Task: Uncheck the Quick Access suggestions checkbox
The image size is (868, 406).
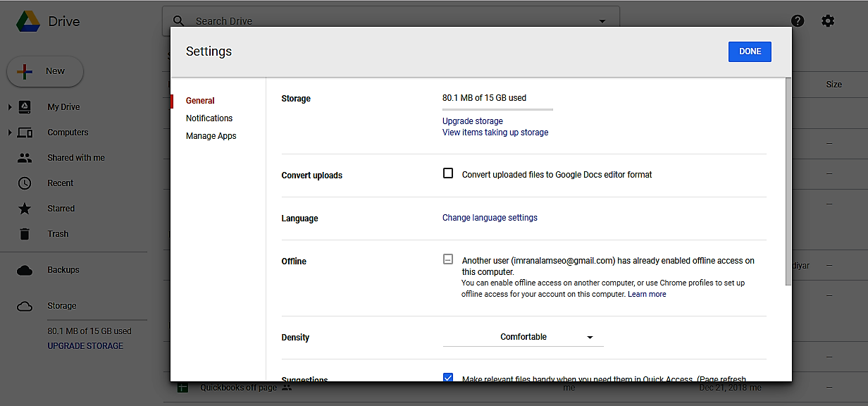Action: pyautogui.click(x=448, y=378)
